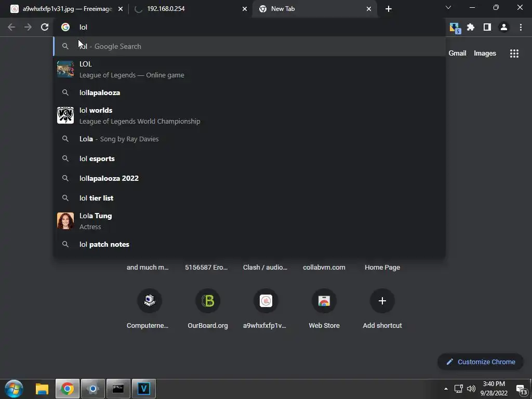Click the browser forward arrow
This screenshot has height=399, width=532.
click(x=28, y=27)
